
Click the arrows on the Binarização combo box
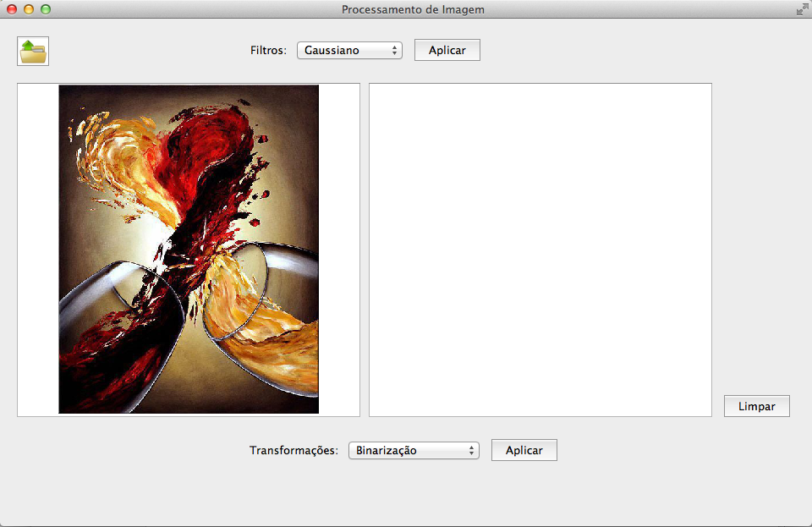(472, 451)
